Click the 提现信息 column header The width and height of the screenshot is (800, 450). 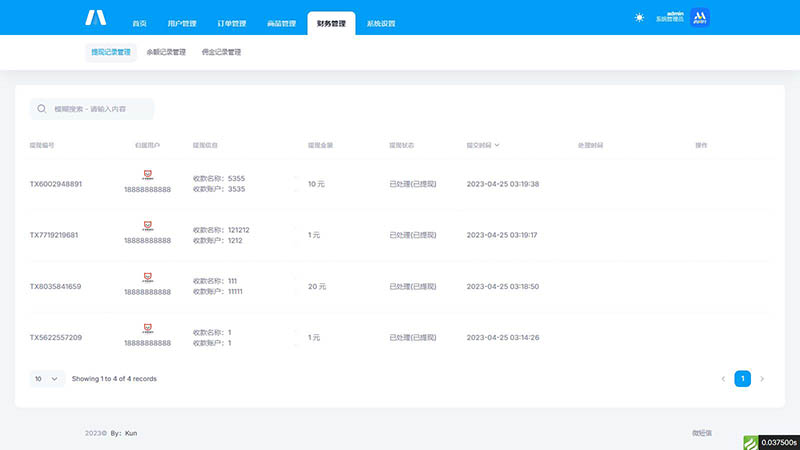pos(205,145)
